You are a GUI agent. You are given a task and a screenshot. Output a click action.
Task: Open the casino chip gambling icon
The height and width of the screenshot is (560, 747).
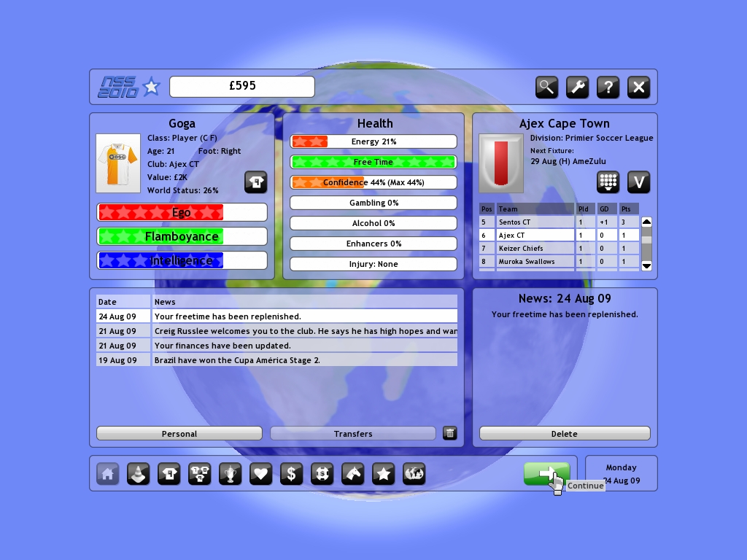click(x=322, y=474)
